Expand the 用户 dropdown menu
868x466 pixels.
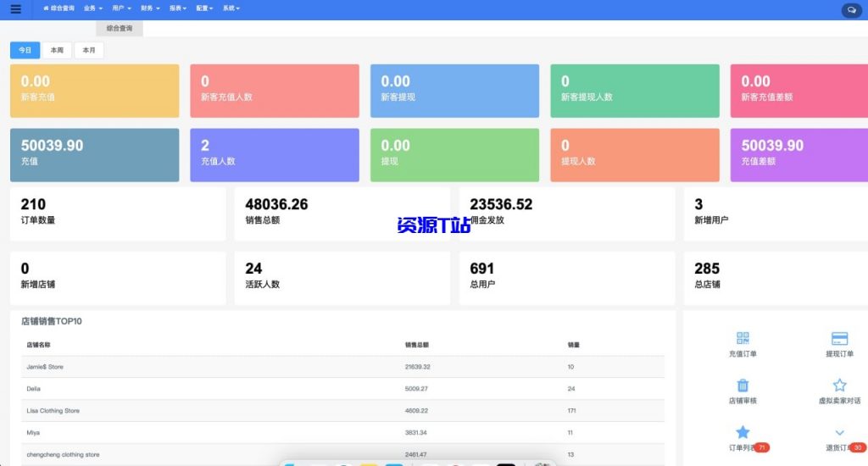pyautogui.click(x=121, y=8)
